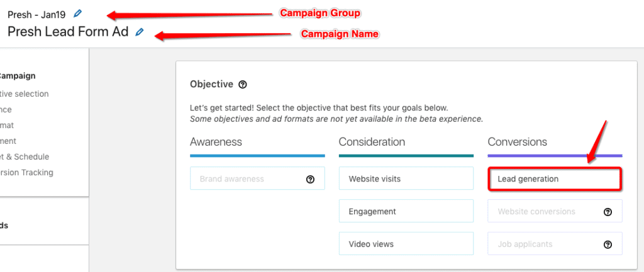Open Job applicants help icon

pos(608,244)
